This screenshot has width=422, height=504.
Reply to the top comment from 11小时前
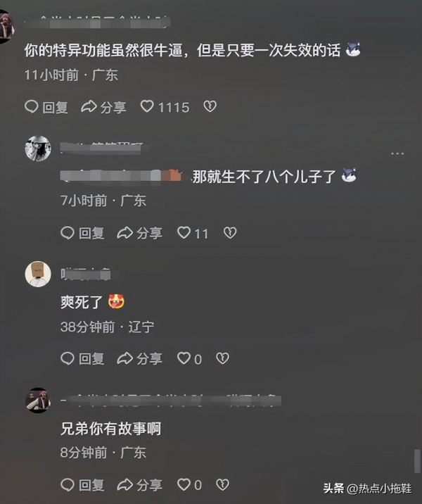coord(46,107)
